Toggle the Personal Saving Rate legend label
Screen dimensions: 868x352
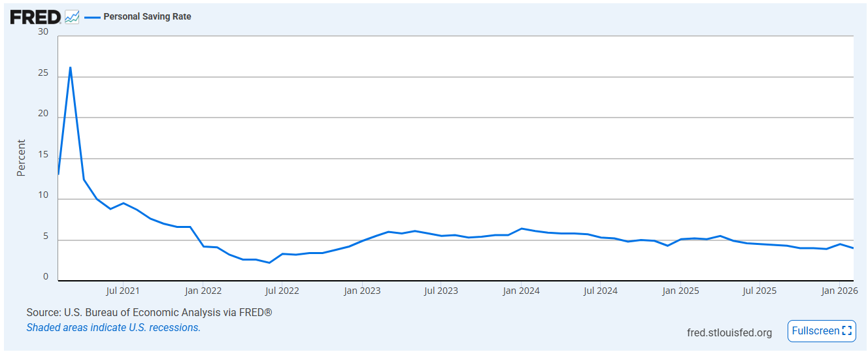[x=147, y=16]
